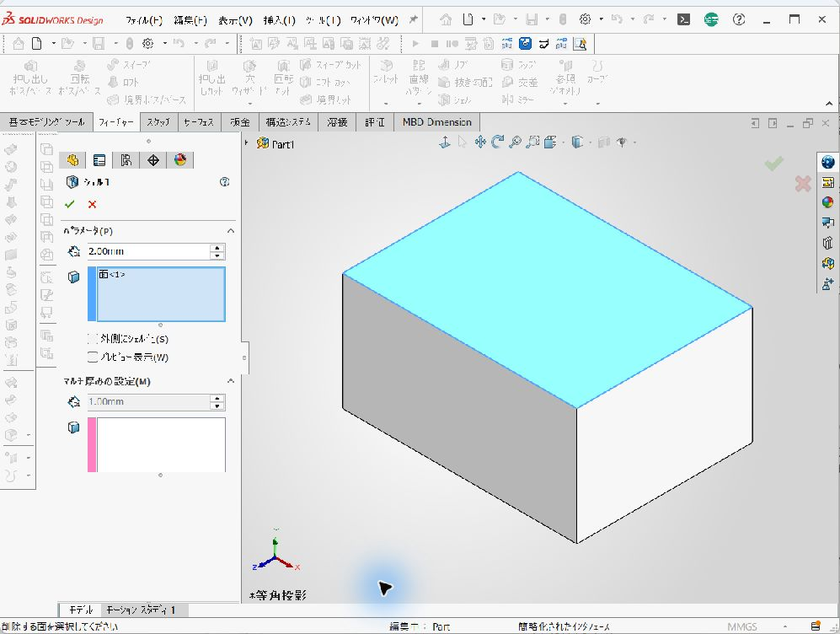
Task: Open the Reference Geometry dropdown arrow
Action: [x=565, y=103]
